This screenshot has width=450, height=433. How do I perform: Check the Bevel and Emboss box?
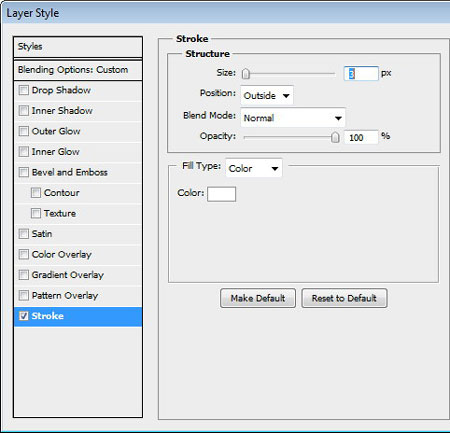(24, 172)
